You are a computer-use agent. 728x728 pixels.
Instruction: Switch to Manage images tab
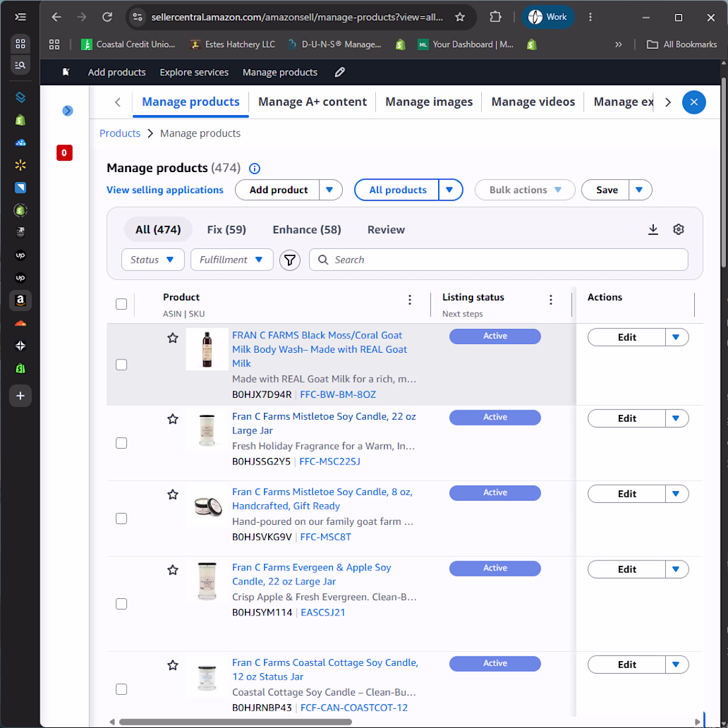click(429, 102)
